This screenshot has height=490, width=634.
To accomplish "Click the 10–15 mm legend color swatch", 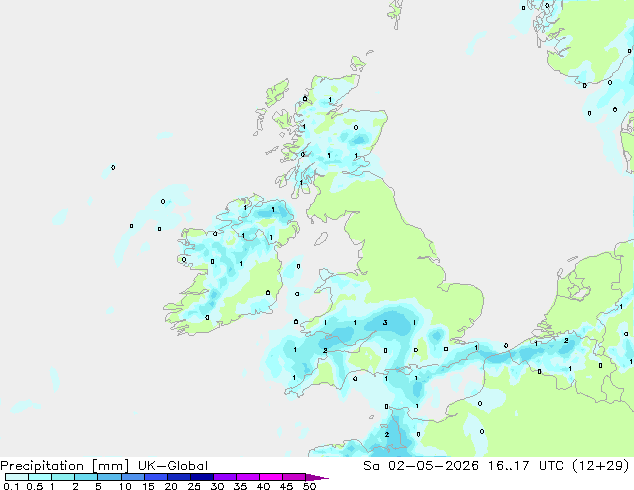I will pos(132,477).
